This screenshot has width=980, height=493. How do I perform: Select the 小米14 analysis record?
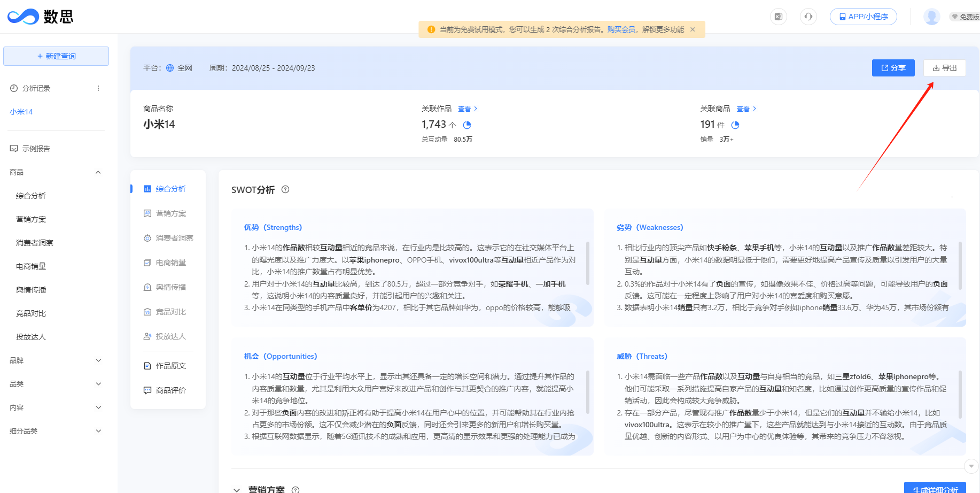pyautogui.click(x=21, y=112)
